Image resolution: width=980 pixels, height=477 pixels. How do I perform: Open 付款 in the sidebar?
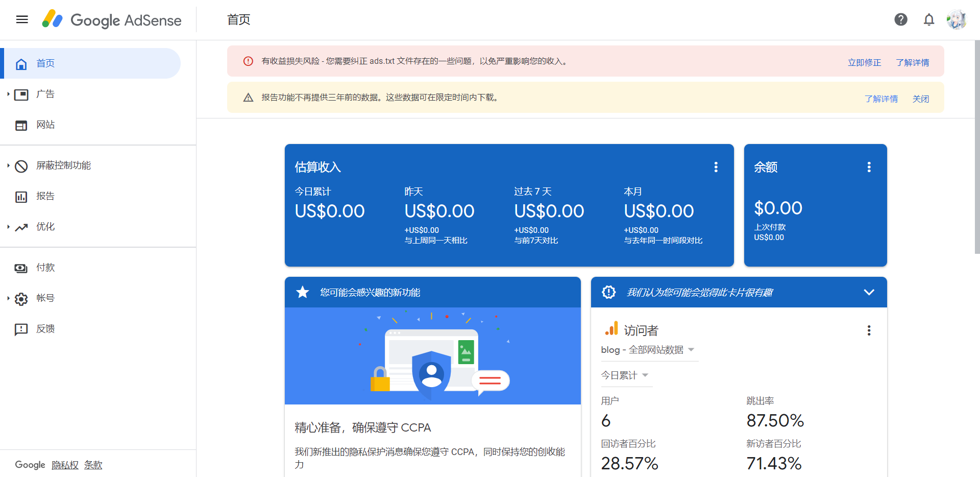pos(45,268)
